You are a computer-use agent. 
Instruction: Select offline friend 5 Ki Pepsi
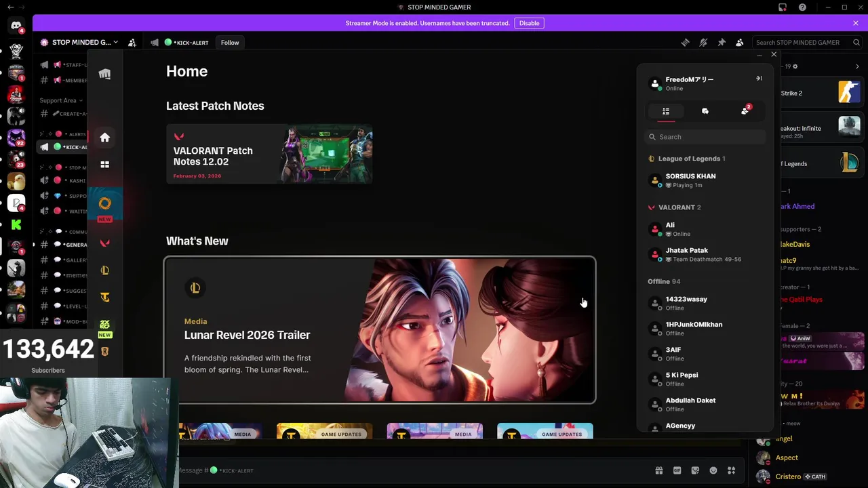click(704, 379)
